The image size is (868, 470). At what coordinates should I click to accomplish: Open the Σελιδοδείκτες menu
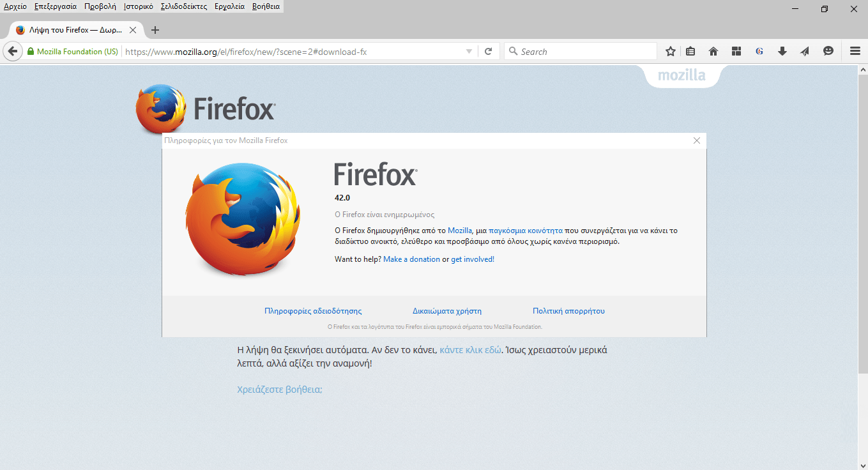(184, 6)
